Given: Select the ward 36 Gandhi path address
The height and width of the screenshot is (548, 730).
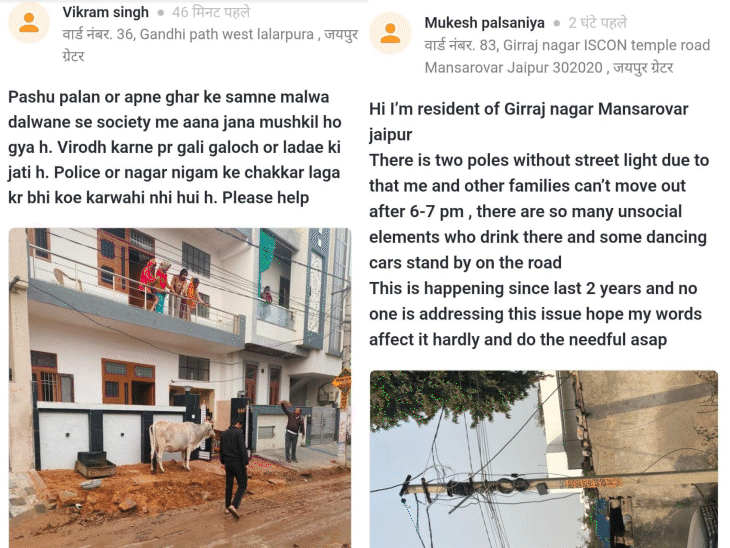Looking at the screenshot, I should pyautogui.click(x=210, y=45).
